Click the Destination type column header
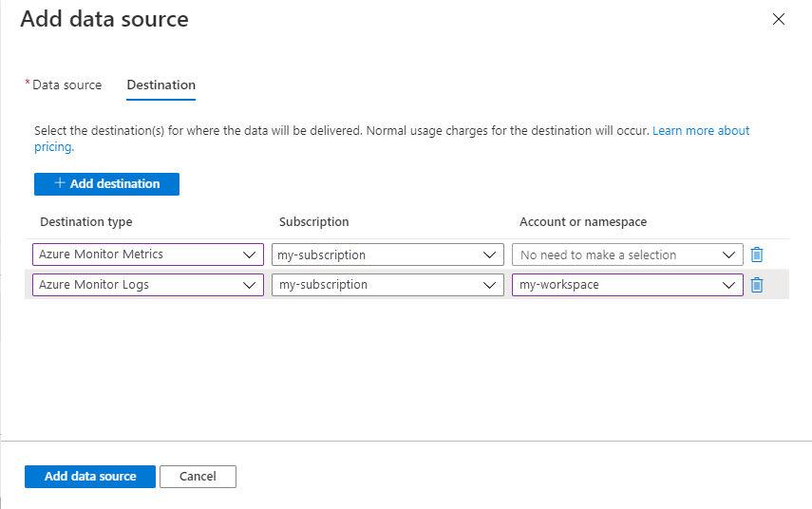Image resolution: width=812 pixels, height=509 pixels. pyautogui.click(x=86, y=221)
